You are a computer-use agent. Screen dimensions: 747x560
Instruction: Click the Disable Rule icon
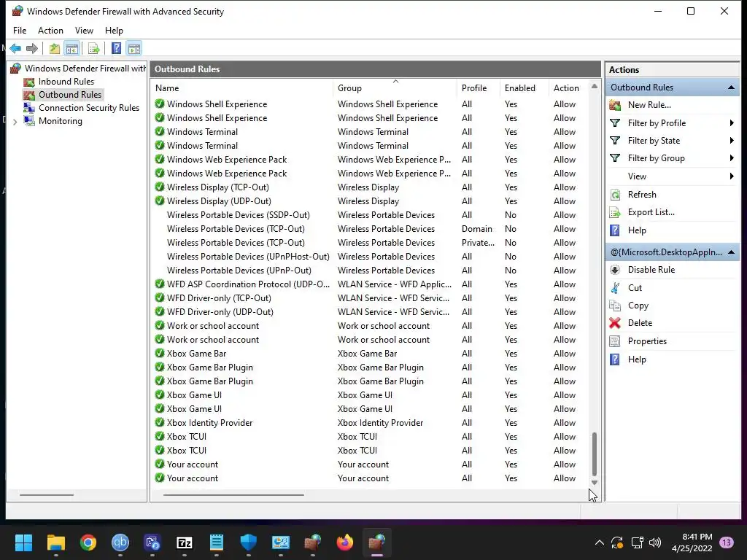pyautogui.click(x=615, y=270)
